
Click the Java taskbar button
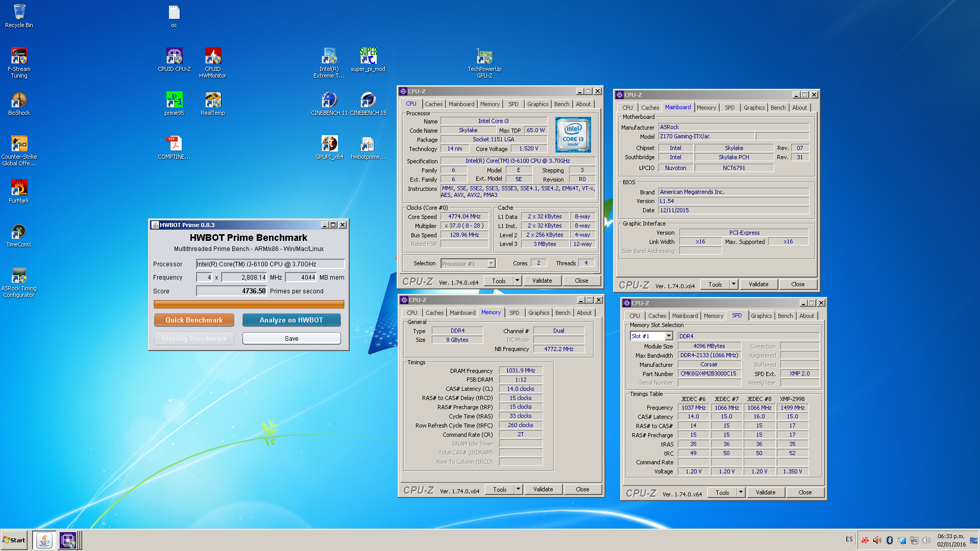pyautogui.click(x=44, y=540)
